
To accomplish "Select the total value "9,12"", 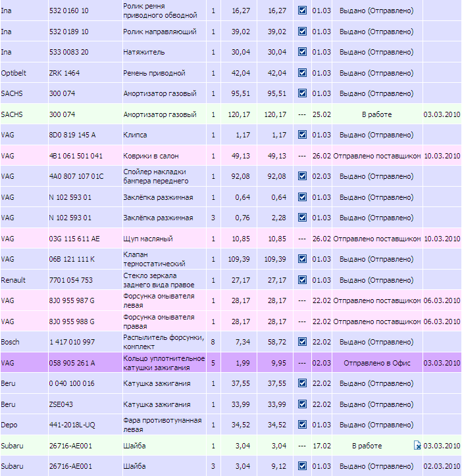I will 279,466.
